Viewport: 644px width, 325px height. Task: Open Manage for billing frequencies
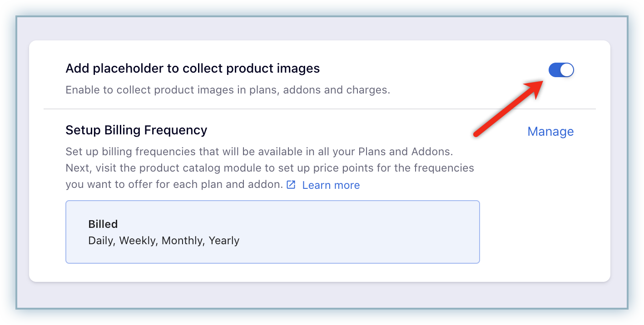click(550, 131)
